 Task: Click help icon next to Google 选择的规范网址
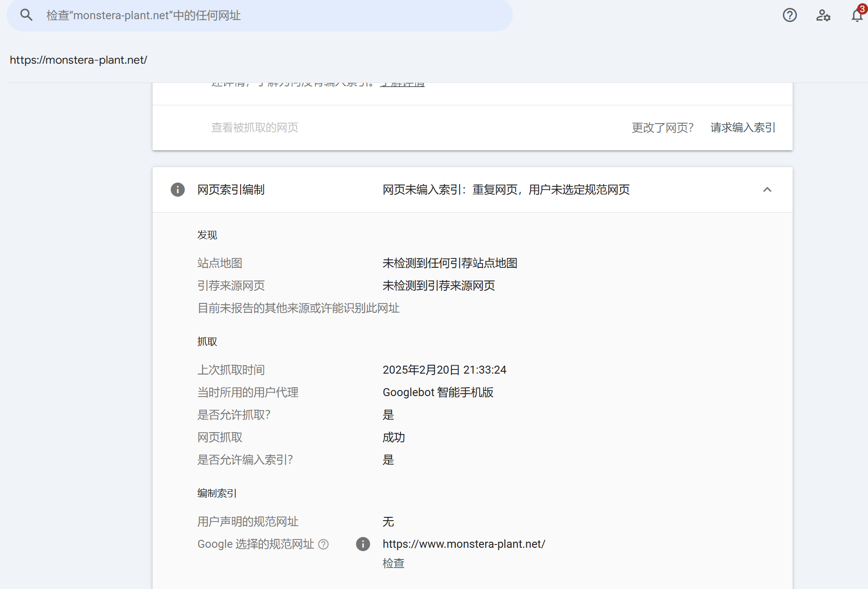pyautogui.click(x=323, y=544)
